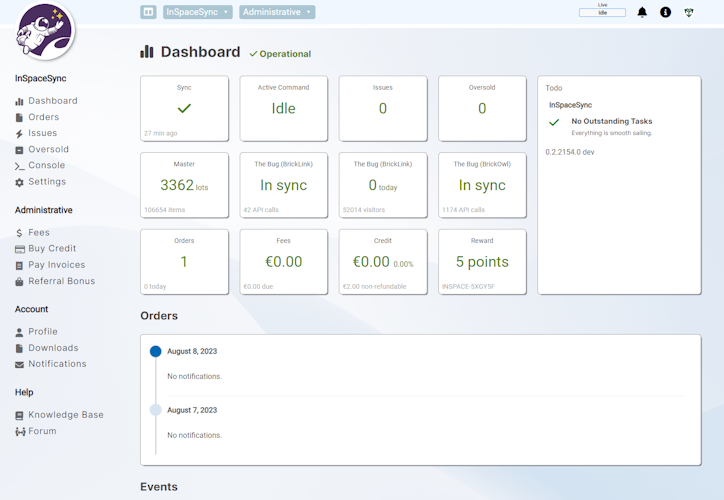Click the Live idle status indicator

coord(602,12)
